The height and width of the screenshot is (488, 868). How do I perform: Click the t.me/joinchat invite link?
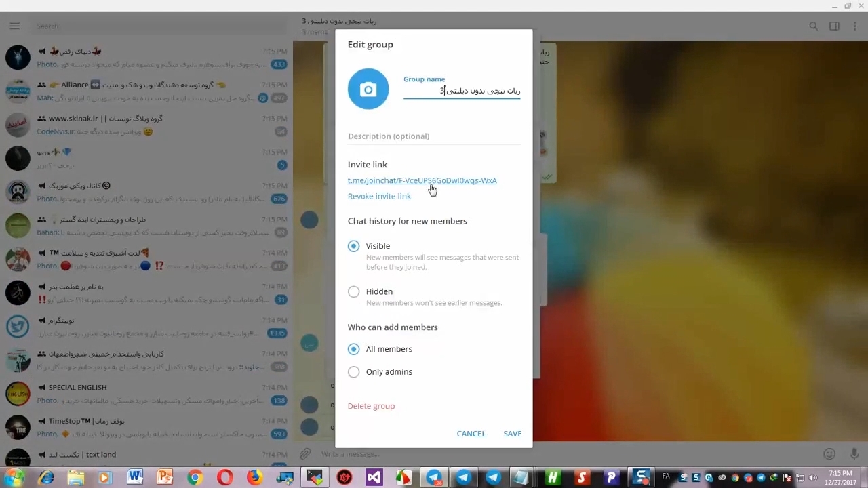(422, 180)
